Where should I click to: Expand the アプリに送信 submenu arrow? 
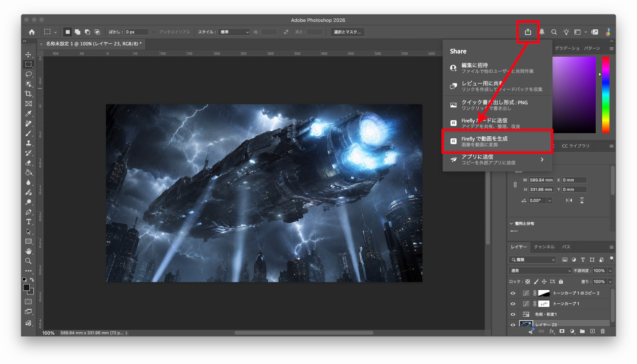[542, 160]
